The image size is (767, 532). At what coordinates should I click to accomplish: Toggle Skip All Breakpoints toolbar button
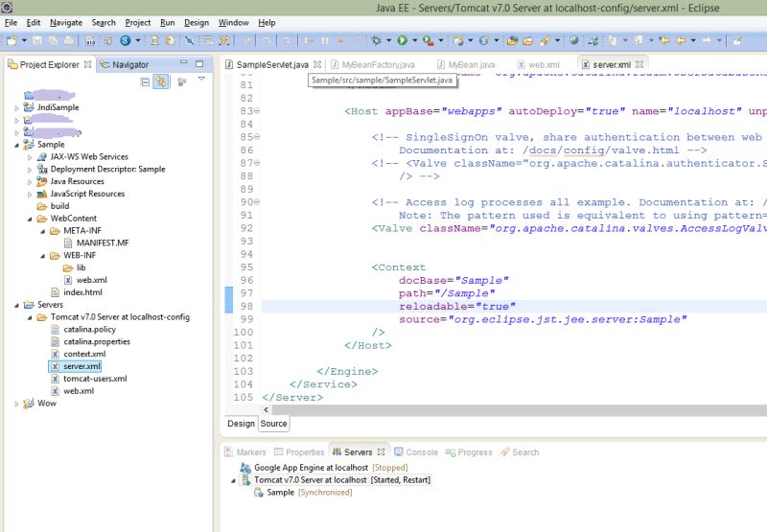coord(189,40)
